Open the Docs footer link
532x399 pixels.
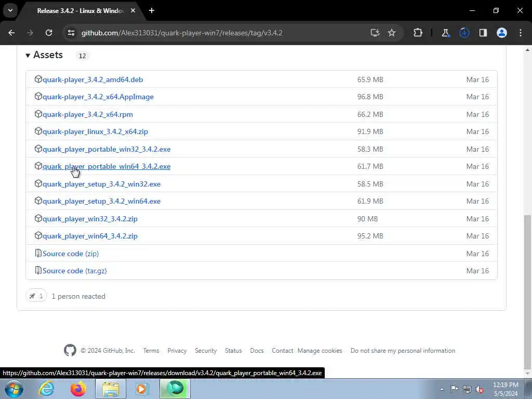click(257, 351)
